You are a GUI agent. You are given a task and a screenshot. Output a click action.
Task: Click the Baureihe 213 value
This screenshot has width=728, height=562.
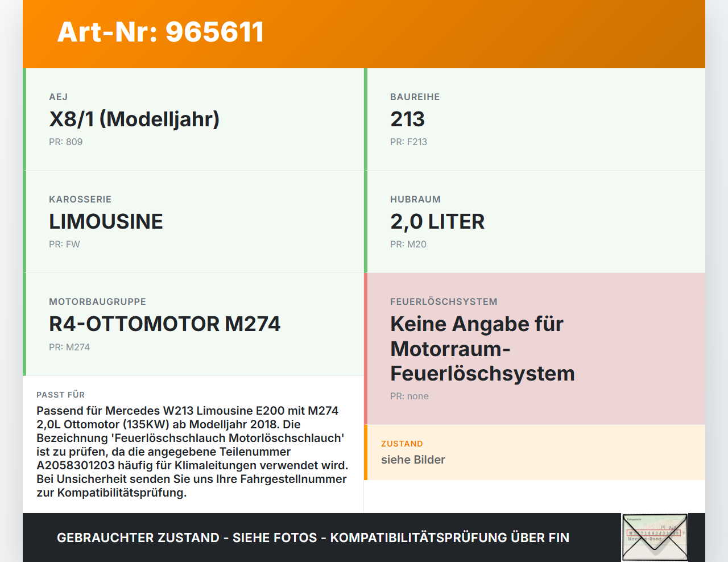coord(407,119)
